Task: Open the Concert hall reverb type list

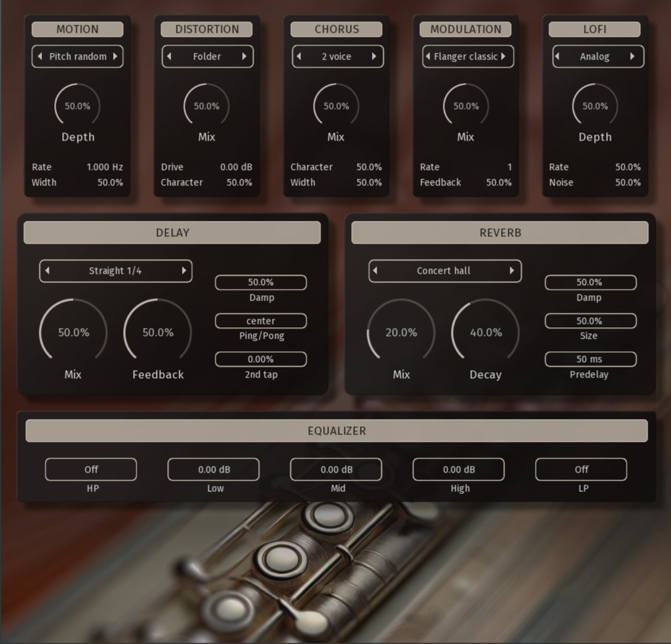Action: click(x=444, y=271)
